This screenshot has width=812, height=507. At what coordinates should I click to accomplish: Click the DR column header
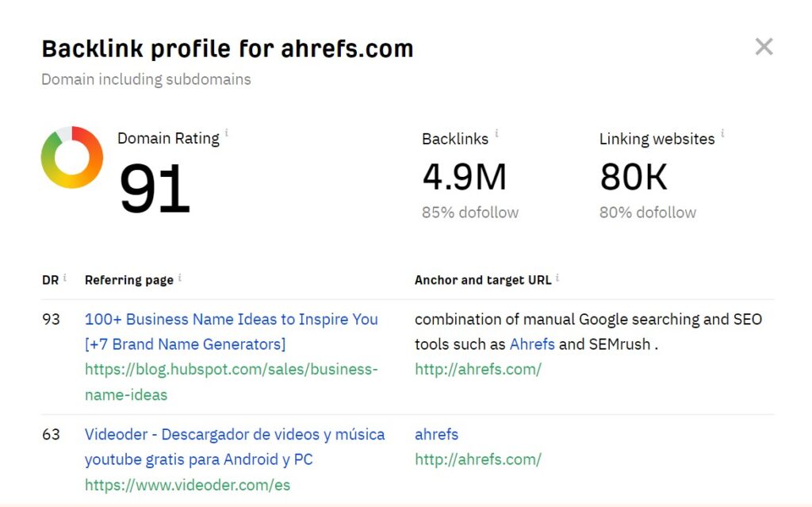pos(50,280)
